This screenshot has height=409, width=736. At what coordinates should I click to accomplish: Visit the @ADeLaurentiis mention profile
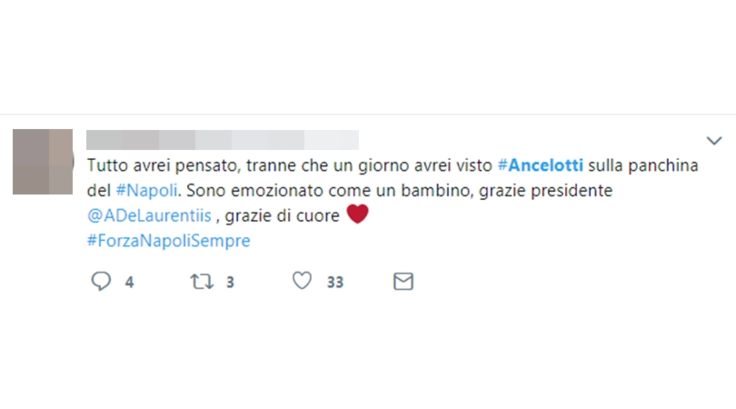[x=149, y=216]
